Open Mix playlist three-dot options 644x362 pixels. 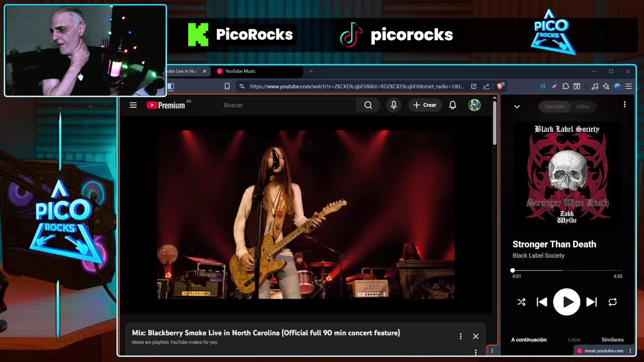click(460, 336)
